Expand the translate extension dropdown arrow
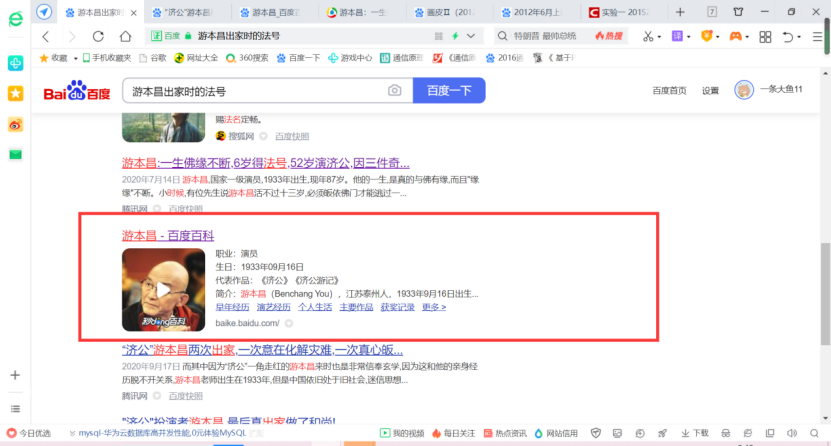The image size is (831, 446). click(688, 37)
